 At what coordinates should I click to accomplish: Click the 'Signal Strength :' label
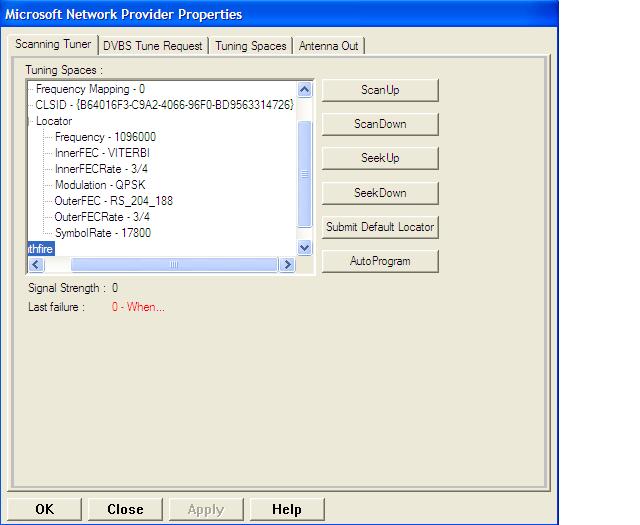pyautogui.click(x=67, y=288)
